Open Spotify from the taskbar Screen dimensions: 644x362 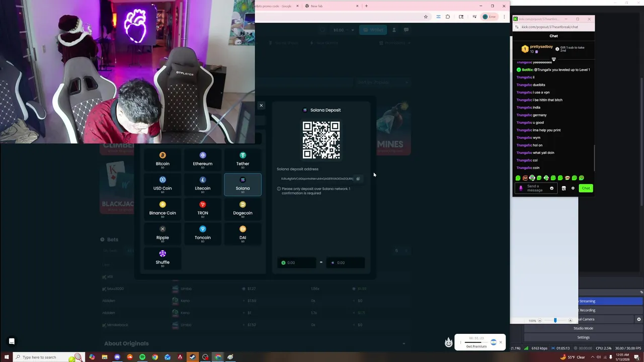pos(142,357)
